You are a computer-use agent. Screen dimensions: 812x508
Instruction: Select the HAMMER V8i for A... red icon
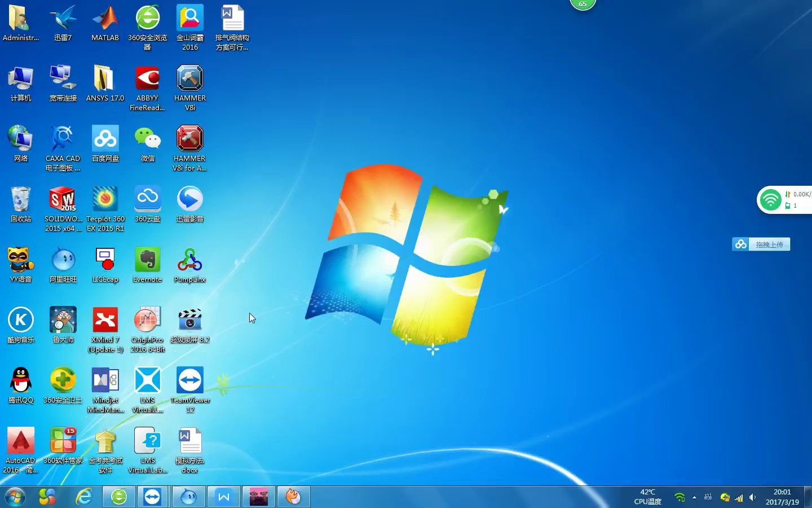[190, 148]
